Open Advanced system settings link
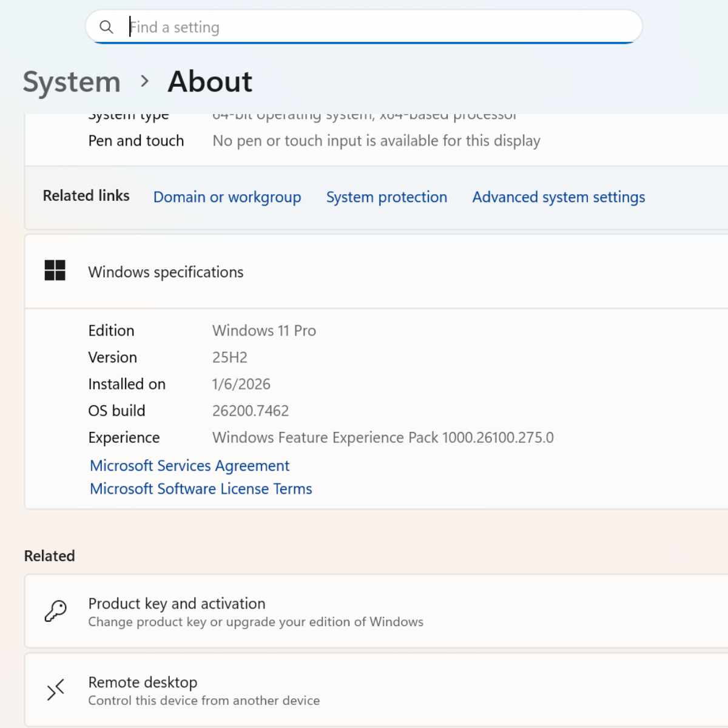 [559, 197]
